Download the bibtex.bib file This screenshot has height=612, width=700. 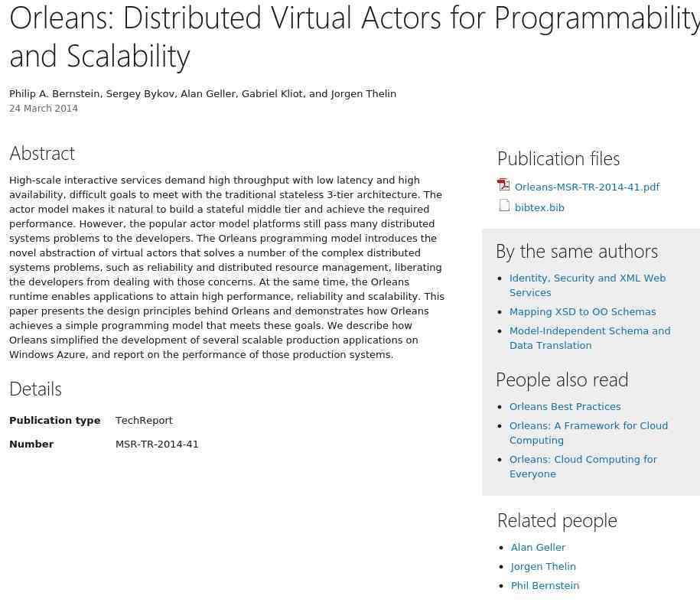[539, 207]
